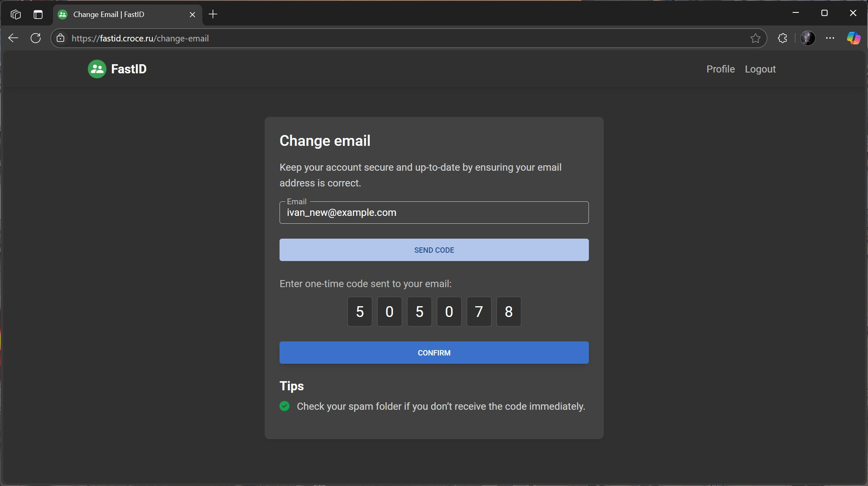868x486 pixels.
Task: Focus the Email input field
Action: 434,213
